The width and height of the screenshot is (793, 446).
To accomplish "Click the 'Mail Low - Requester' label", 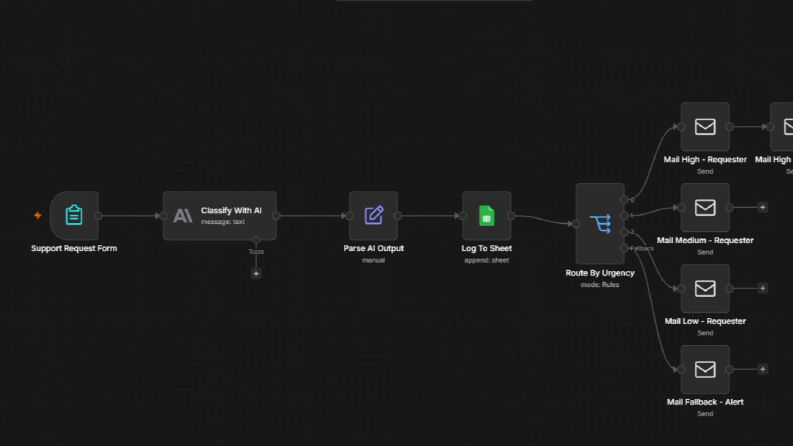I will click(705, 321).
